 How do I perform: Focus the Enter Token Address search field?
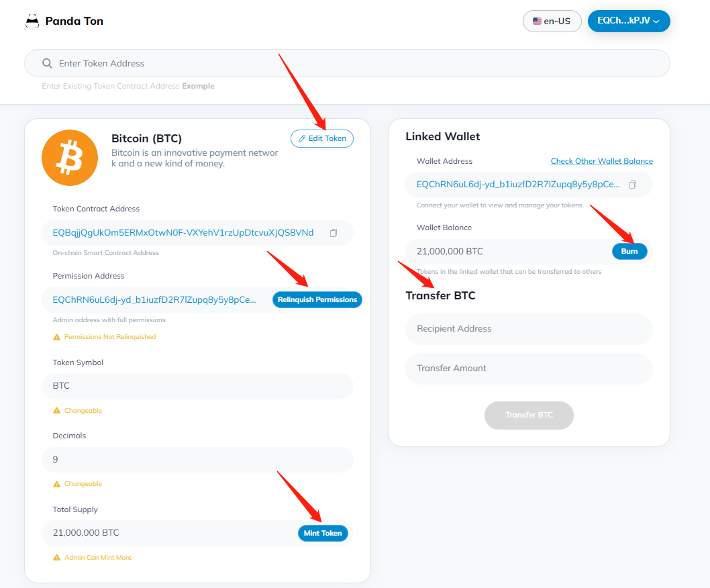[x=336, y=63]
